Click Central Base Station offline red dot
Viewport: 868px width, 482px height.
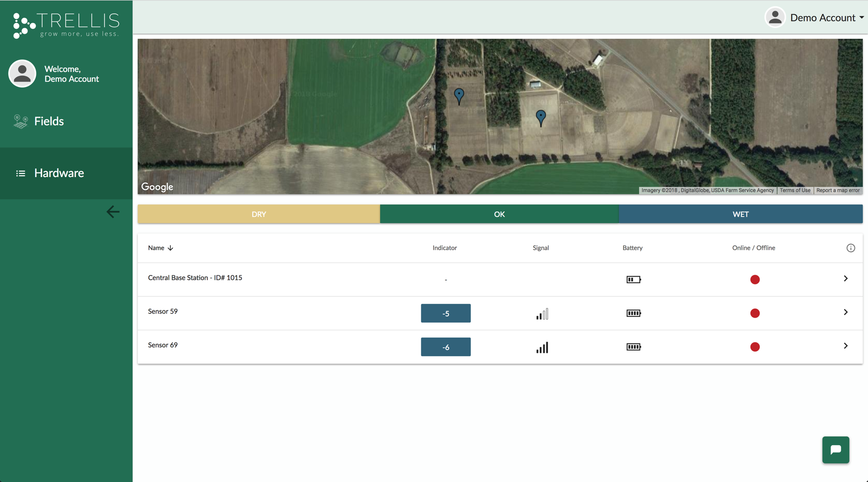point(755,279)
